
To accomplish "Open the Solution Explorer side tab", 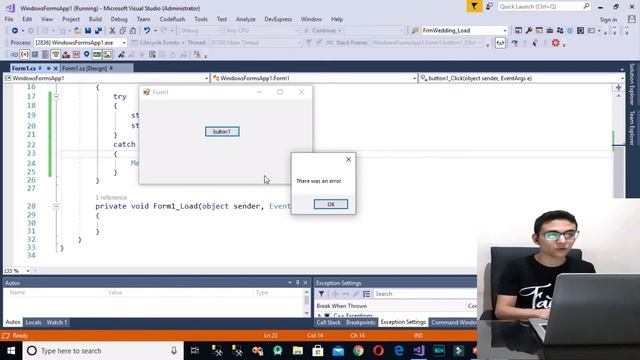I will tap(631, 84).
